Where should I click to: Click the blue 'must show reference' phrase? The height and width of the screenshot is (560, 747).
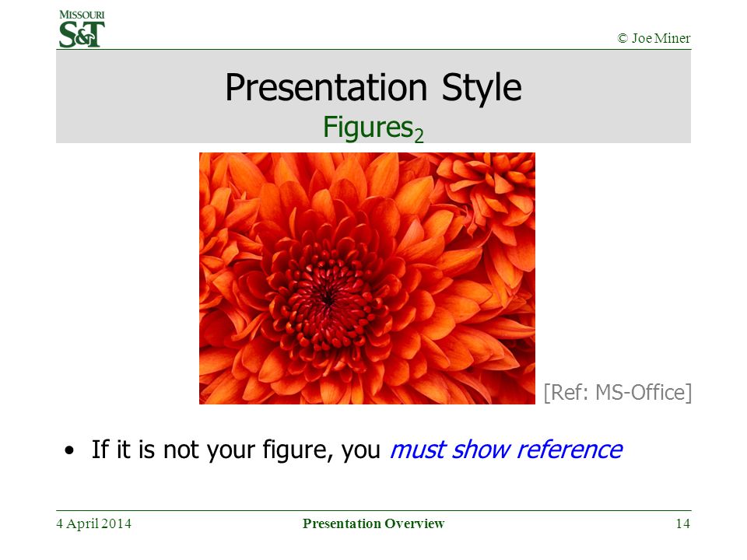506,450
